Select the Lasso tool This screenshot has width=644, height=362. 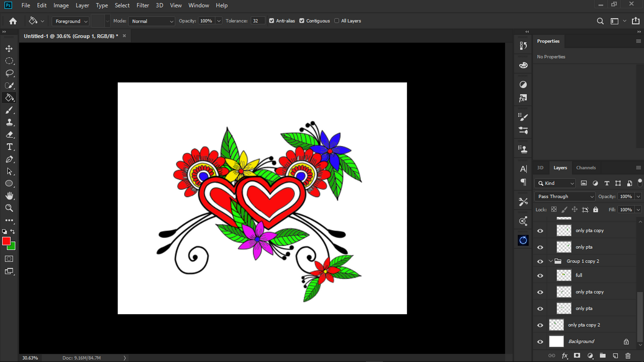coord(9,73)
